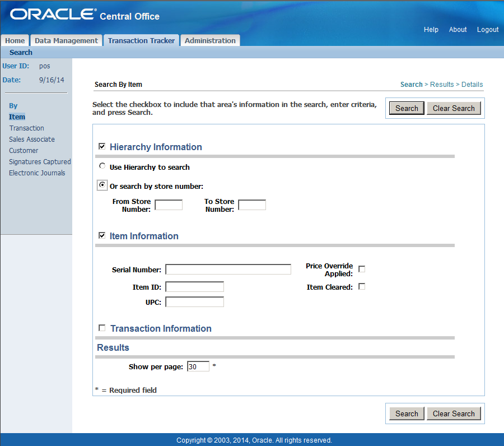Check the Price Override Applied checkbox
The width and height of the screenshot is (504, 446).
[362, 269]
